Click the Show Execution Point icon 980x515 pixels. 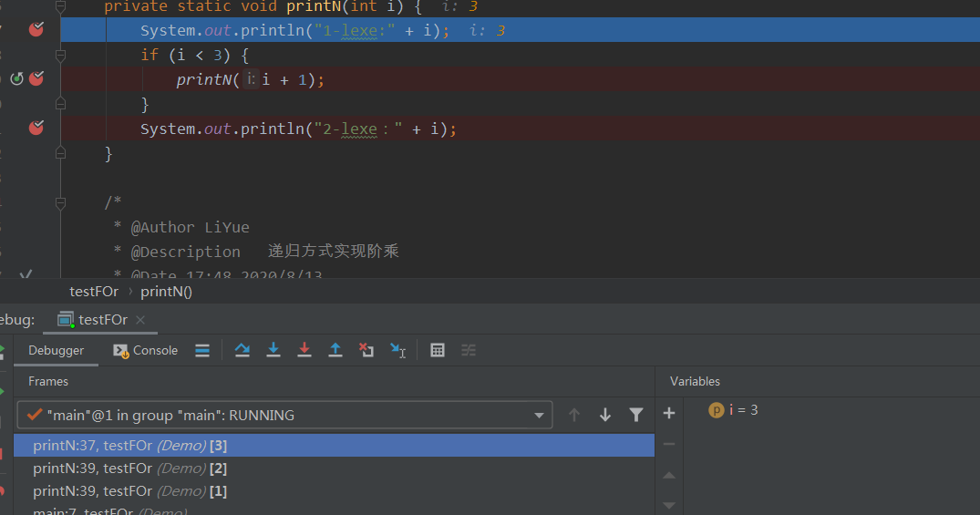pos(201,350)
